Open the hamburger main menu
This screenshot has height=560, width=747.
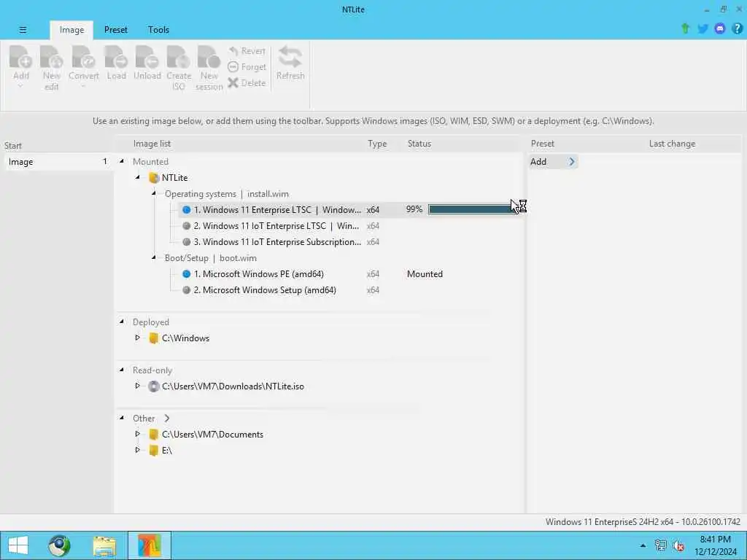click(x=23, y=29)
